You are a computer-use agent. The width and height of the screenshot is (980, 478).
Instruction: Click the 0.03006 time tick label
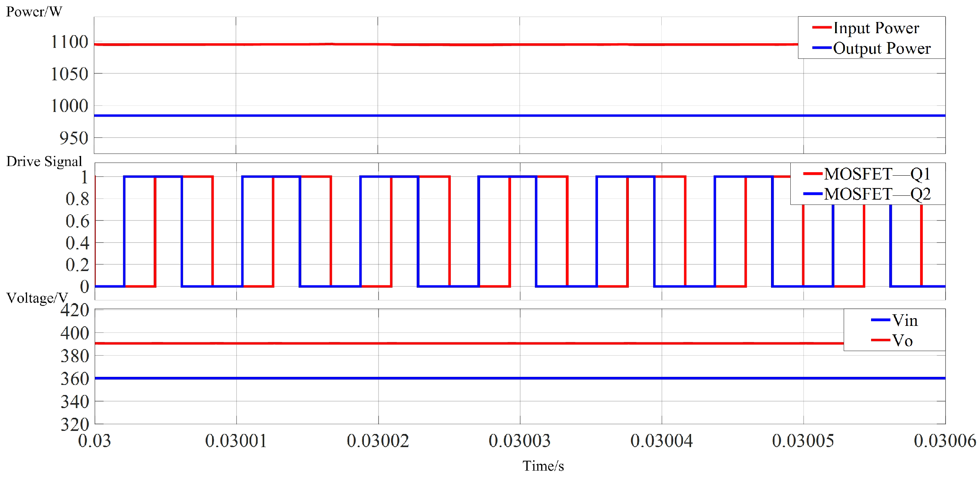(945, 441)
